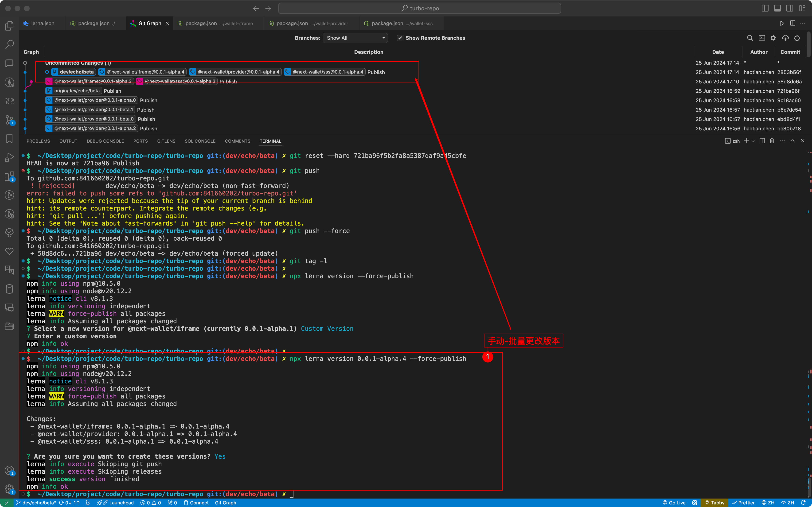Viewport: 812px width, 507px height.
Task: Open the Bookmarks view in the activity bar
Action: pos(9,138)
